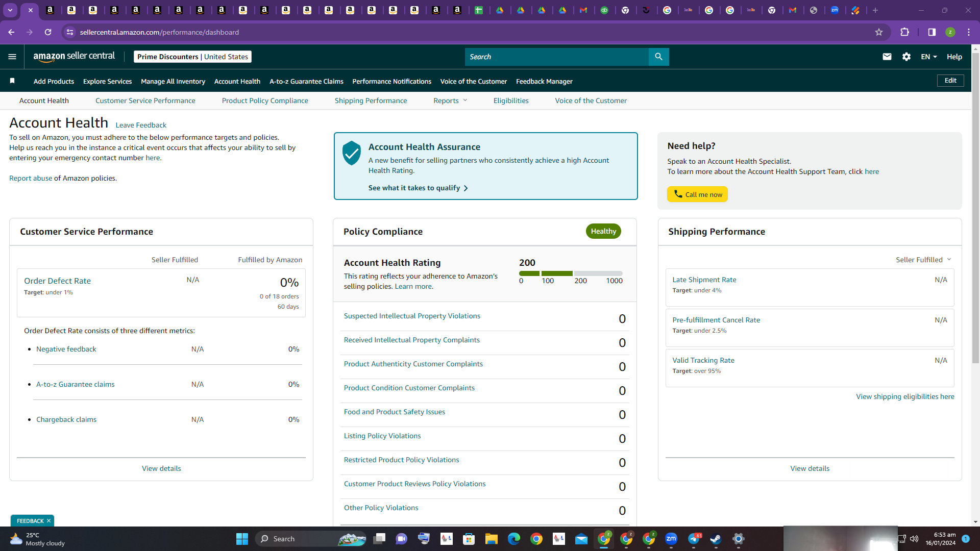Expand See what it takes to qualify
The image size is (980, 551).
pos(418,188)
